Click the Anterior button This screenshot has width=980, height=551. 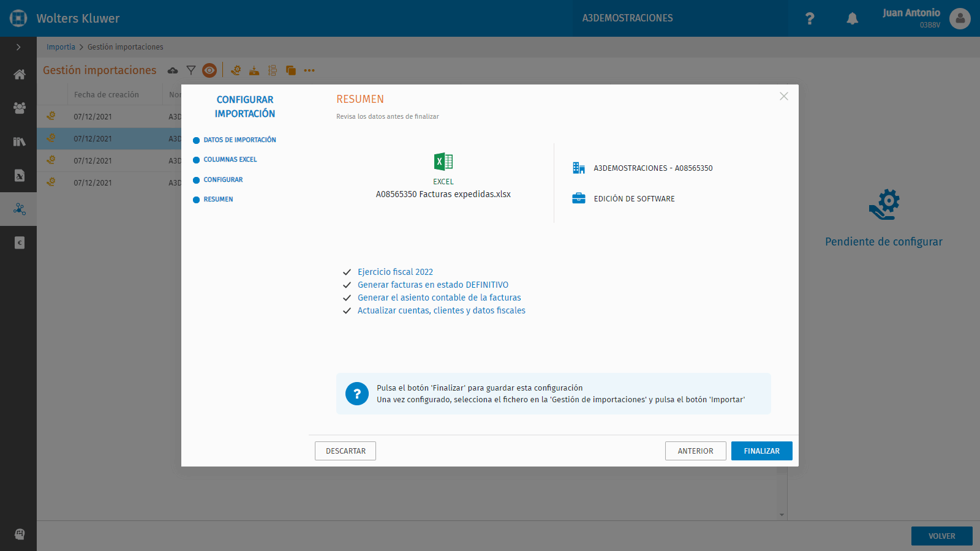pos(696,451)
